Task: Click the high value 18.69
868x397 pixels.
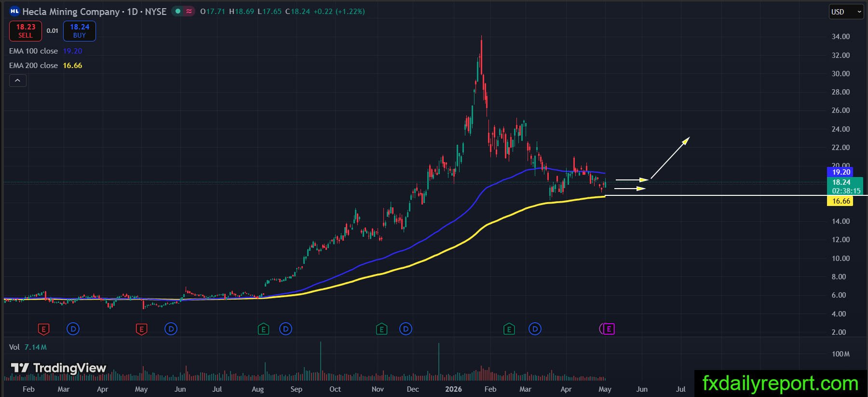Action: 244,12
